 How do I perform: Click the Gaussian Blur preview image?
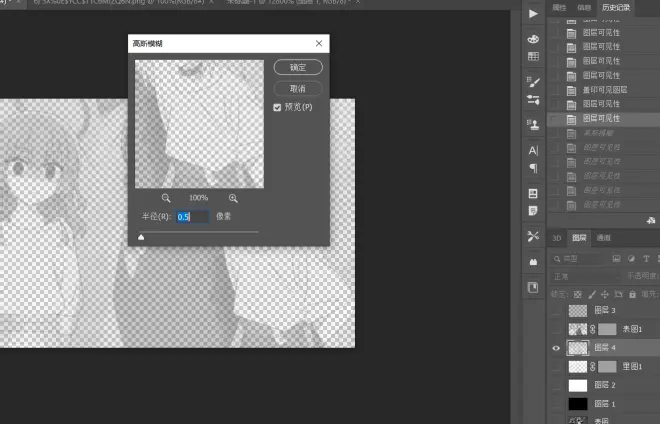click(200, 124)
